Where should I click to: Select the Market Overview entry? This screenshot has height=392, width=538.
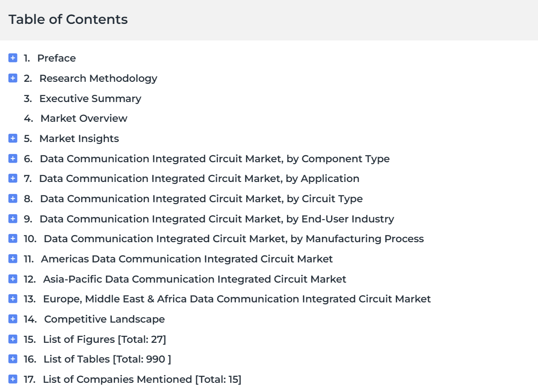click(x=84, y=119)
